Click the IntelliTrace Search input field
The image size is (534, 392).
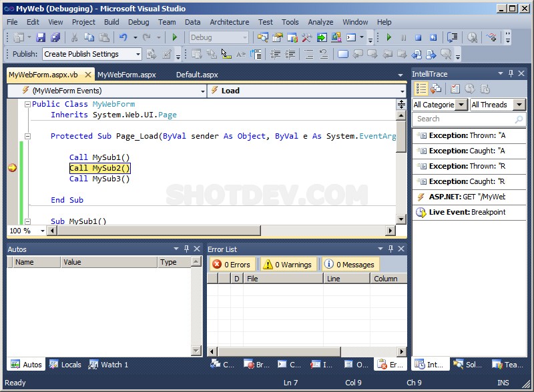pos(463,119)
